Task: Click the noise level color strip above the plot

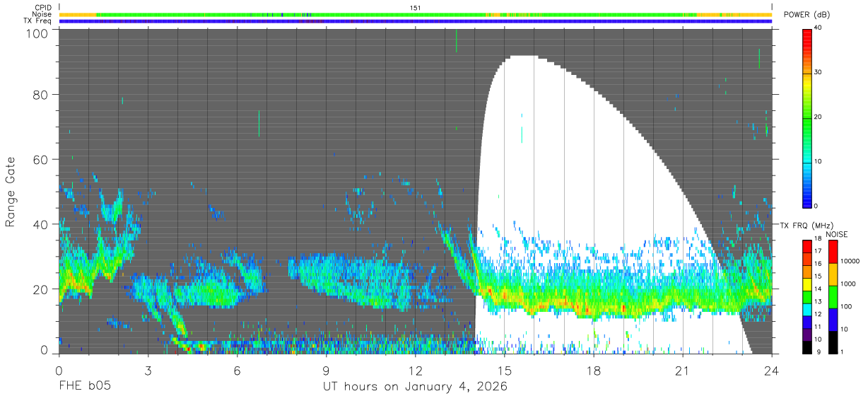Action: point(415,14)
